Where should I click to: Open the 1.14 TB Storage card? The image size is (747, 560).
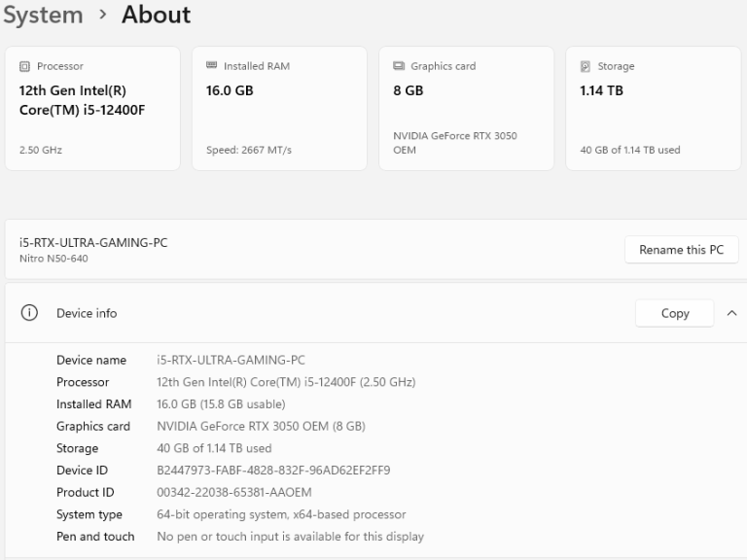pyautogui.click(x=601, y=90)
